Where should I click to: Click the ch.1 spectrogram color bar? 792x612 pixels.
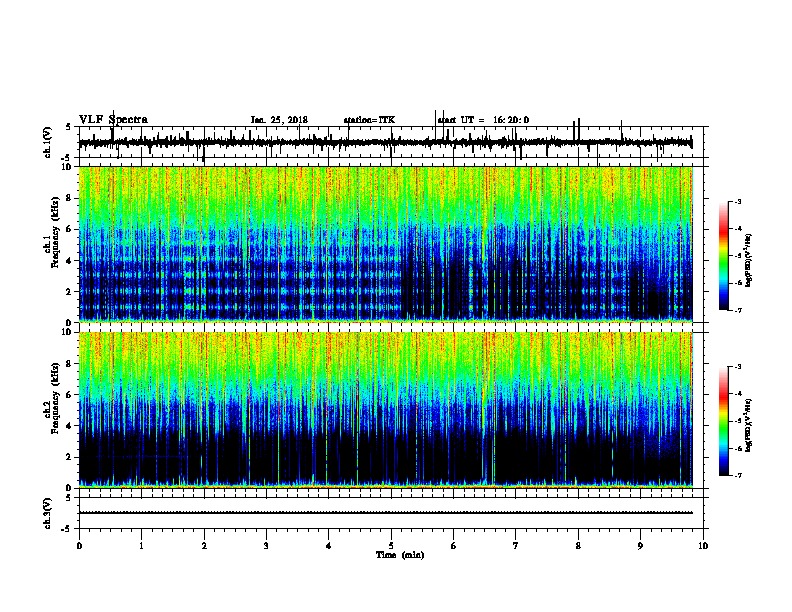click(724, 256)
